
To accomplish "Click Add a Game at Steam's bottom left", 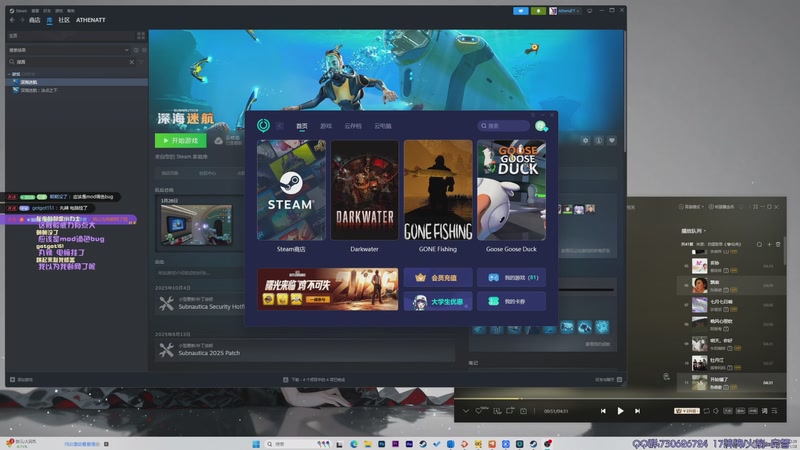I will click(21, 380).
